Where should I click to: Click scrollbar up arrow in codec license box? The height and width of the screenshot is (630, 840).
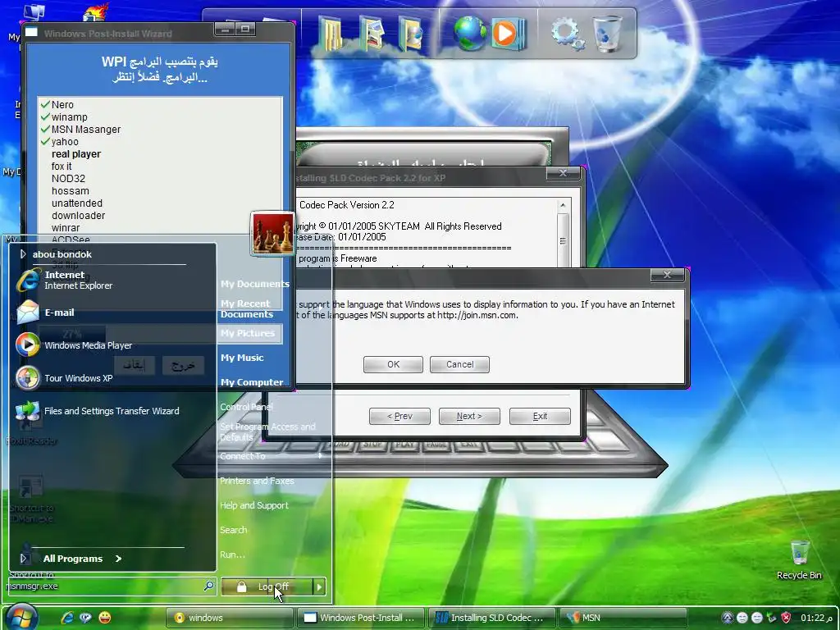563,205
